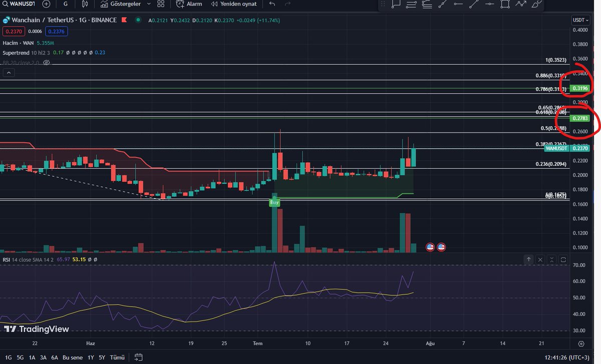This screenshot has width=601, height=364.
Task: Select the horizontal ray drawing tool
Action: tap(458, 4)
